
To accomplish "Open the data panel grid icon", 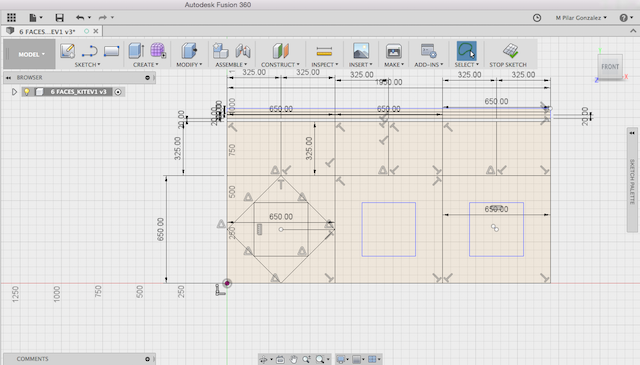I will click(11, 18).
